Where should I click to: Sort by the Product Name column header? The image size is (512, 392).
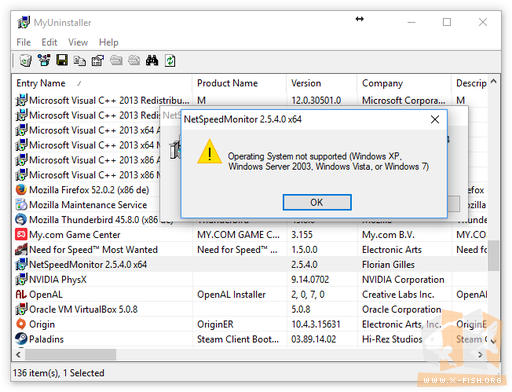point(239,83)
